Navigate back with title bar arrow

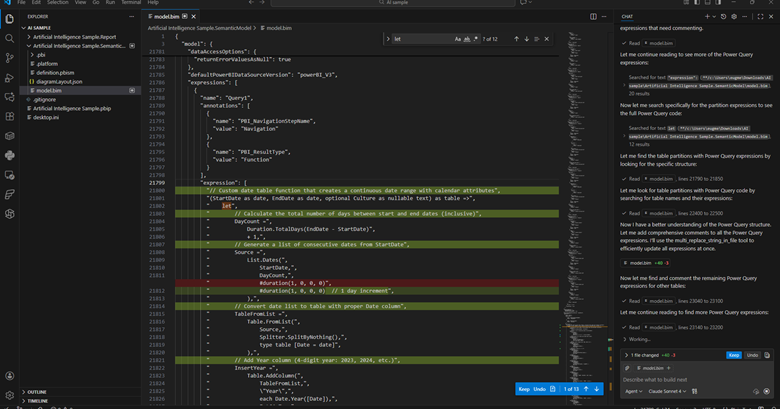[x=251, y=2]
